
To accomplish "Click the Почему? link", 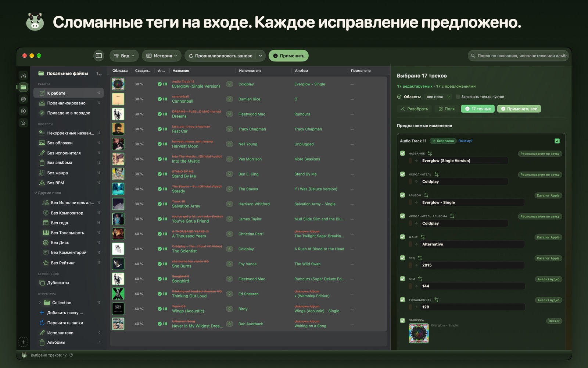I will 465,141.
